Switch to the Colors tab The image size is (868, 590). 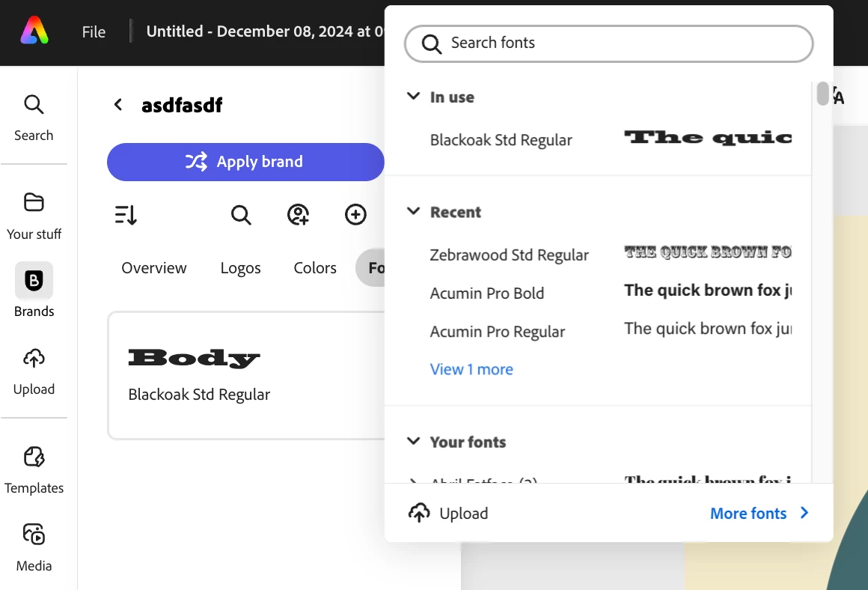click(315, 267)
